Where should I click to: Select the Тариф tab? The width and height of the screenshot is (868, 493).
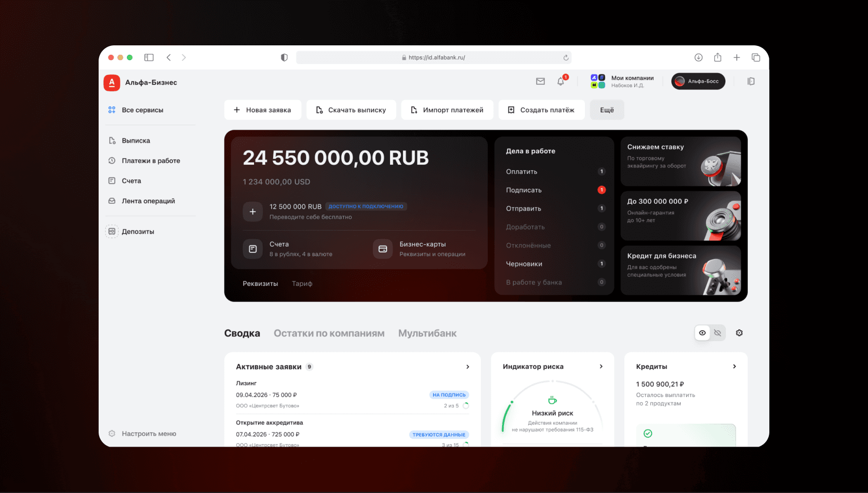tap(302, 283)
